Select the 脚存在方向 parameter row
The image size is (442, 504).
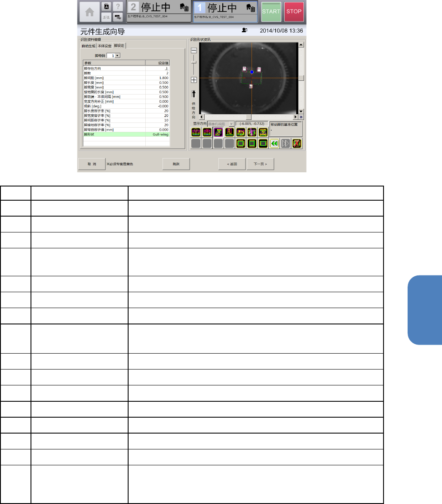126,68
